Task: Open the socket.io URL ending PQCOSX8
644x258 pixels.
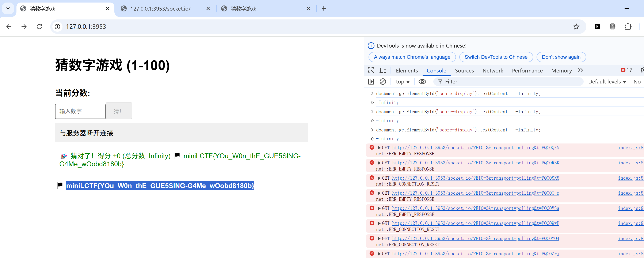Action: [476, 178]
